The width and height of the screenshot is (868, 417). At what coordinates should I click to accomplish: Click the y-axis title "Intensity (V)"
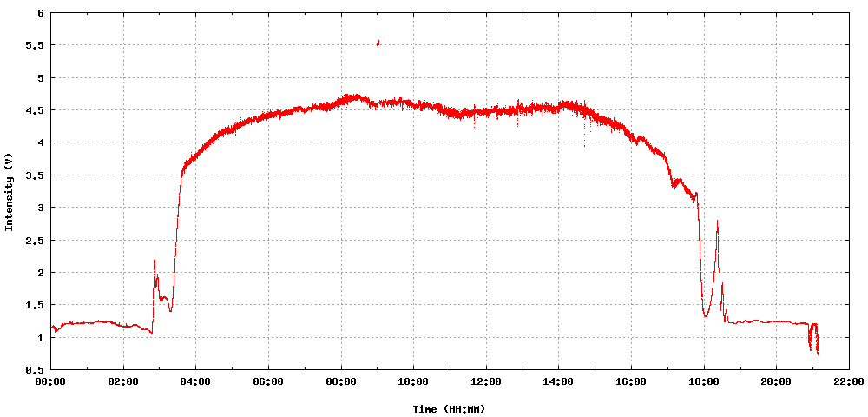(x=9, y=191)
